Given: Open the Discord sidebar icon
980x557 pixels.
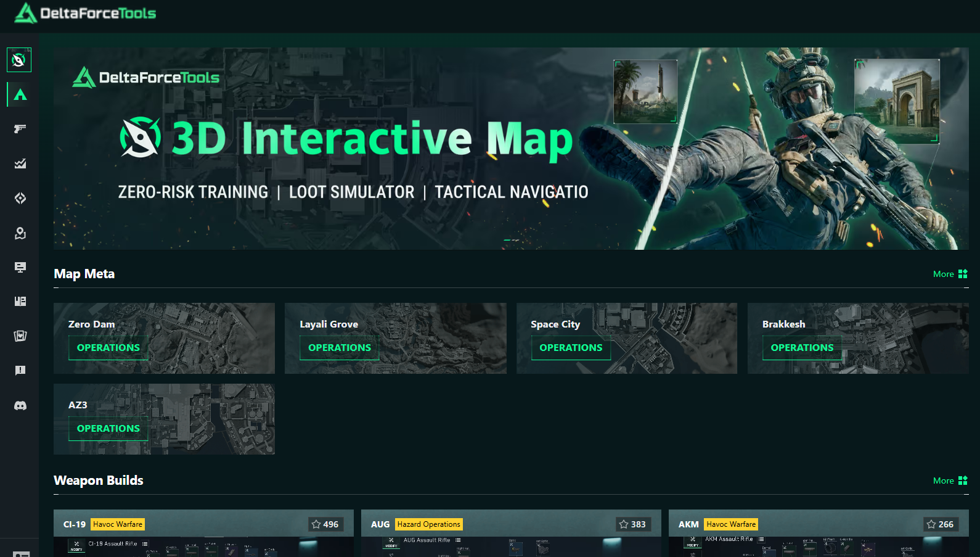Looking at the screenshot, I should pos(20,405).
